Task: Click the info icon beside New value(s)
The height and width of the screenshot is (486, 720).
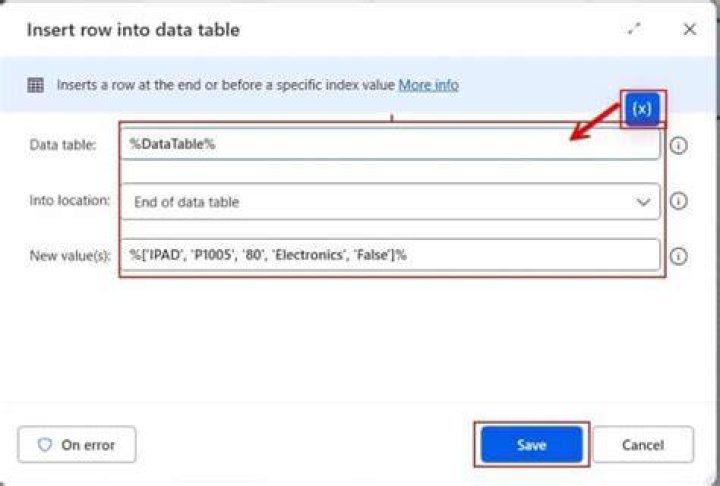Action: [x=678, y=256]
